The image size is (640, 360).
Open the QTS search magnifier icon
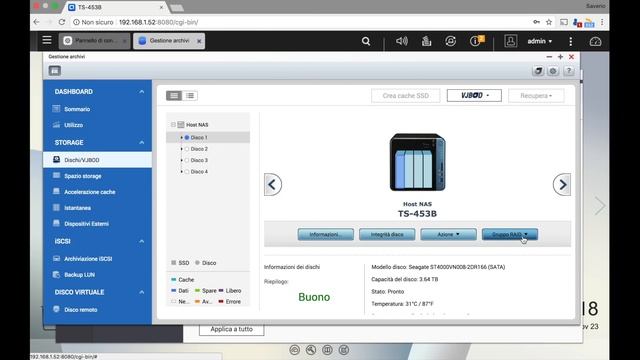366,41
